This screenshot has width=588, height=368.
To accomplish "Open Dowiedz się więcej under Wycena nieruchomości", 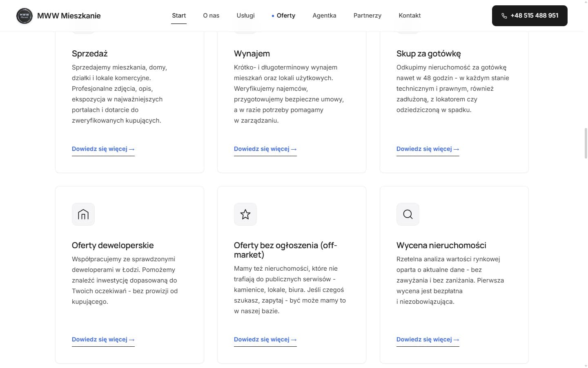I will point(428,340).
